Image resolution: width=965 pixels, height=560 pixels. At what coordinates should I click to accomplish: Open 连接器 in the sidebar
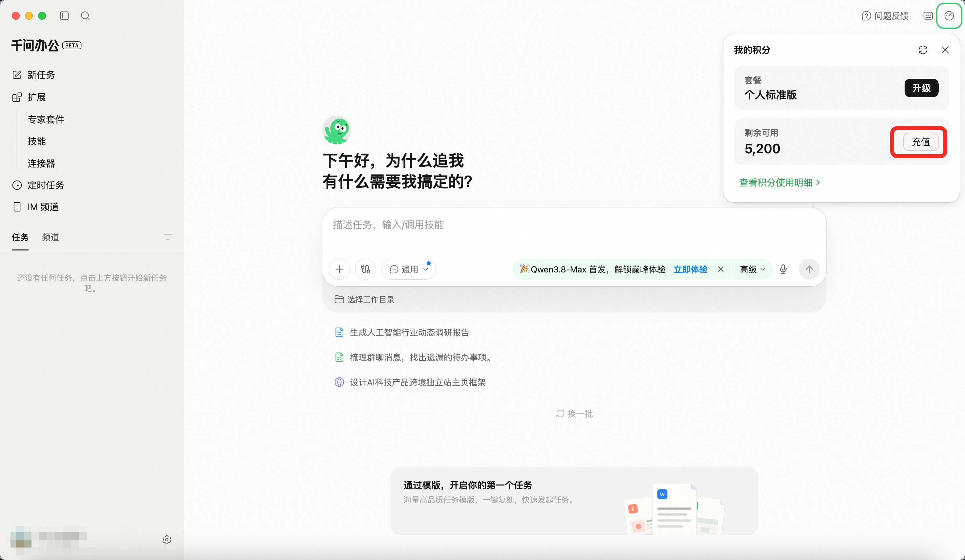[41, 163]
